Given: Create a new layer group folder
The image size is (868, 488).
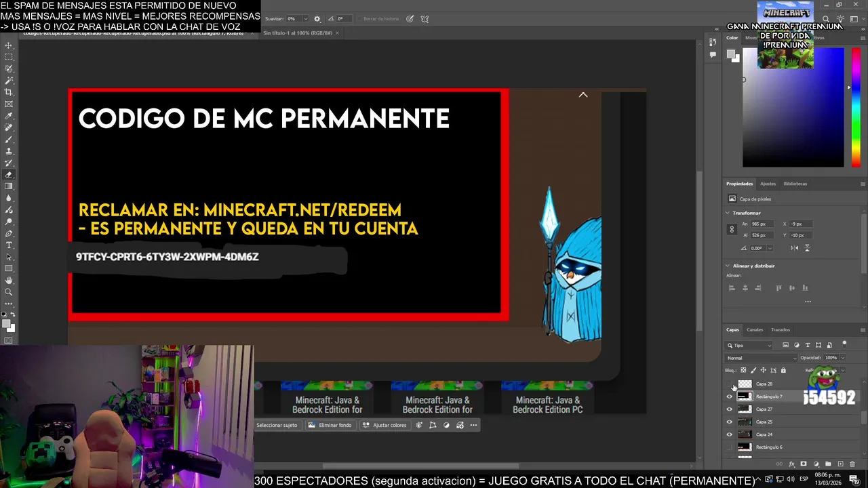Looking at the screenshot, I should [x=828, y=464].
